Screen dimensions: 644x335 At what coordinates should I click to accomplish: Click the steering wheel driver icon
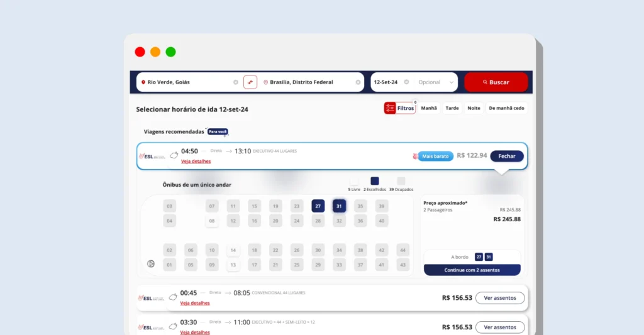pos(151,264)
